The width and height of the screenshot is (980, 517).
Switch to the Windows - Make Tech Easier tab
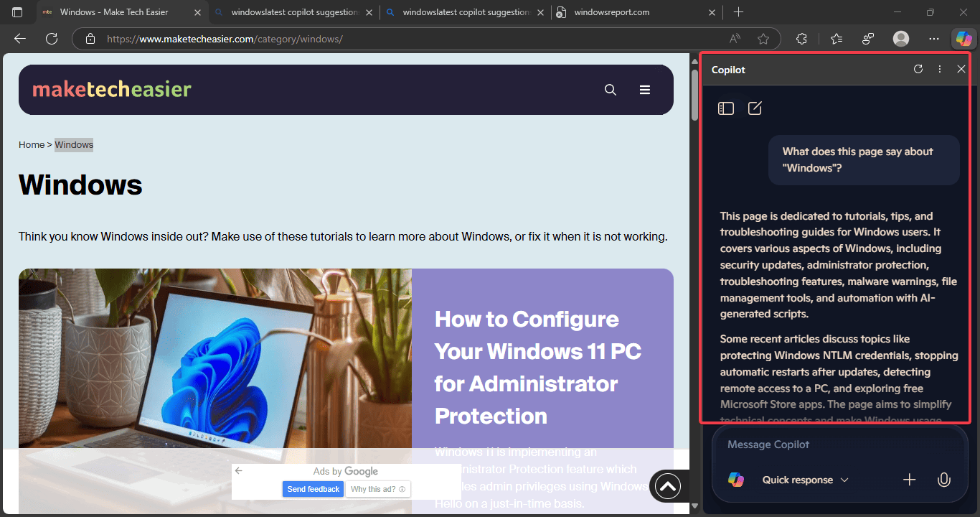coord(122,12)
